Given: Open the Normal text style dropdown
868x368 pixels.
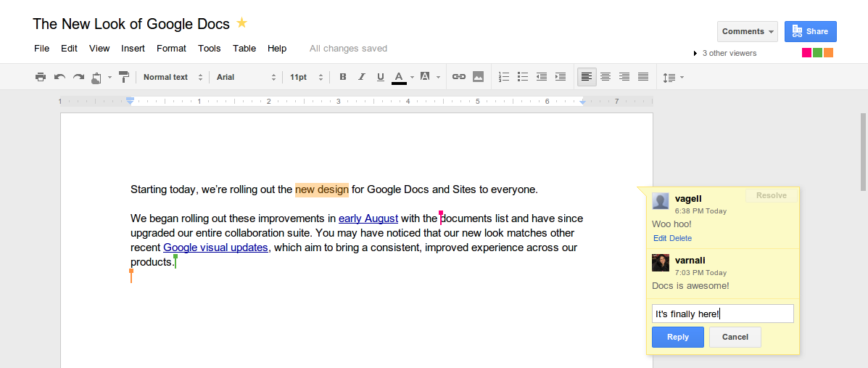Looking at the screenshot, I should point(171,77).
